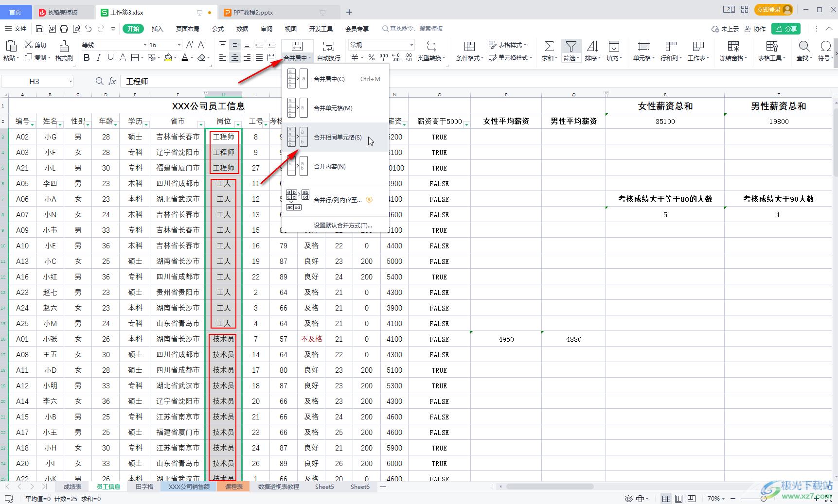Click the Save icon in quick access toolbar
The width and height of the screenshot is (838, 504).
(x=40, y=29)
